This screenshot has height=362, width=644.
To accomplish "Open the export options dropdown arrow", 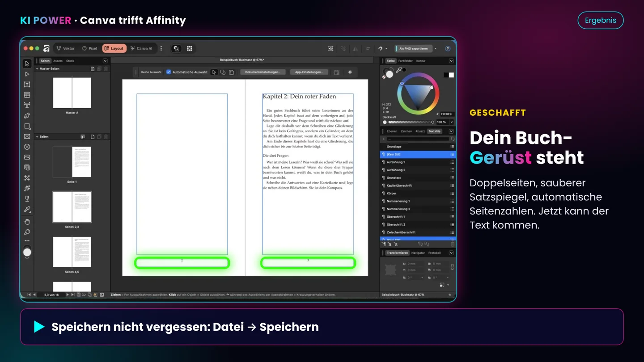I will click(x=435, y=49).
